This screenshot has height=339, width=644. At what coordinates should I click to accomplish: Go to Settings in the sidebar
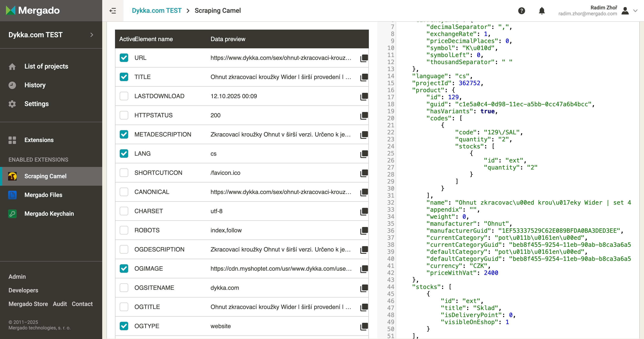pyautogui.click(x=36, y=104)
